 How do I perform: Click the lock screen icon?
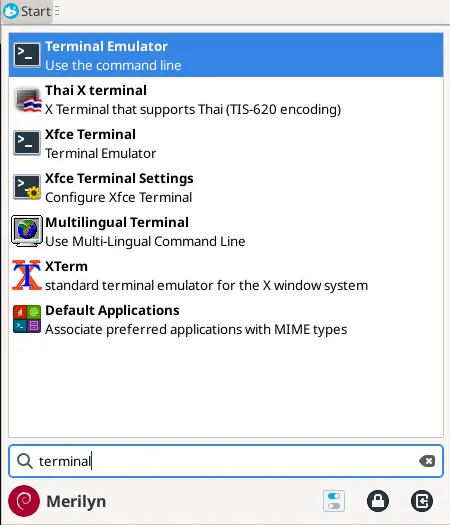click(378, 501)
